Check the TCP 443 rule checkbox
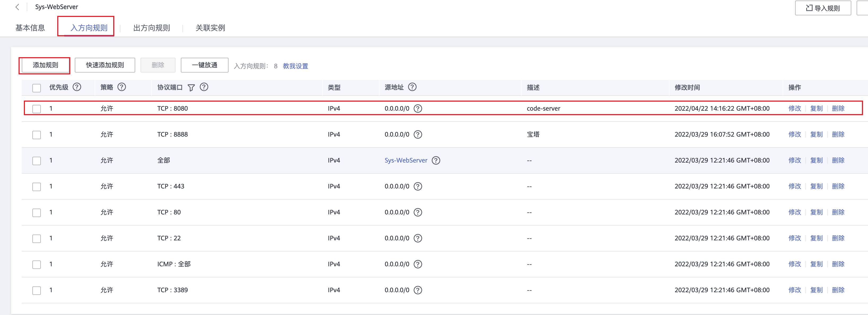868x315 pixels. [x=36, y=186]
